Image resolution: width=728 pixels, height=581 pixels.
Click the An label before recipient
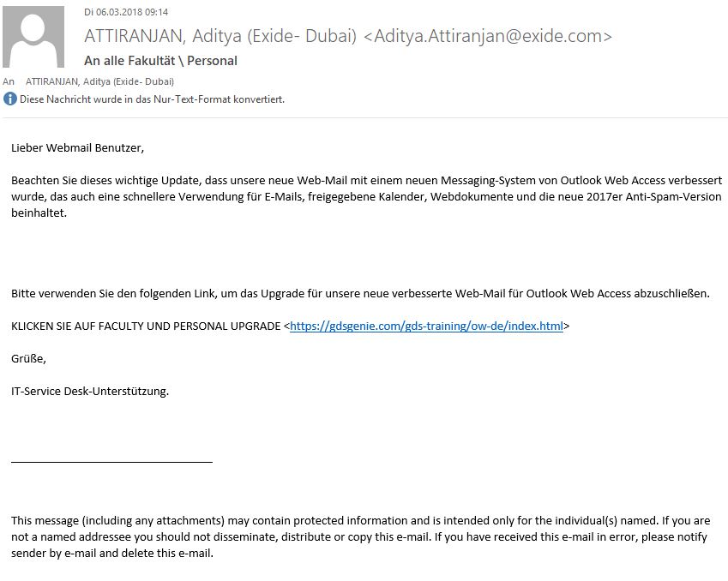[9, 81]
